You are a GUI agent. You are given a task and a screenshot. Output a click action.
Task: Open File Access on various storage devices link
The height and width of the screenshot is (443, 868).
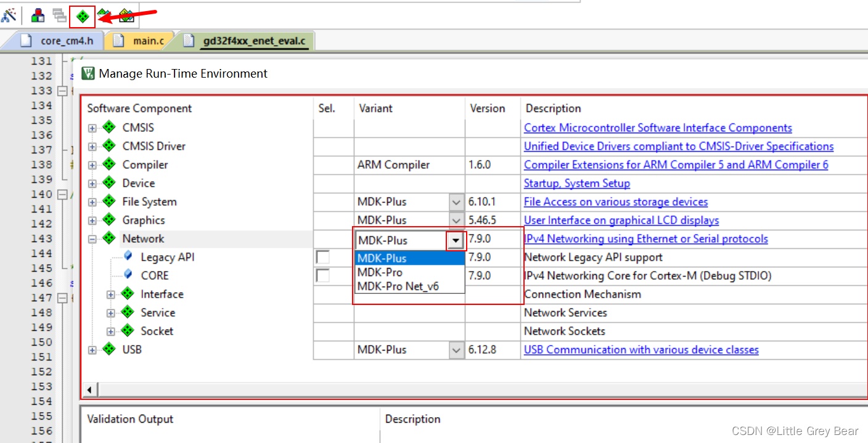616,201
